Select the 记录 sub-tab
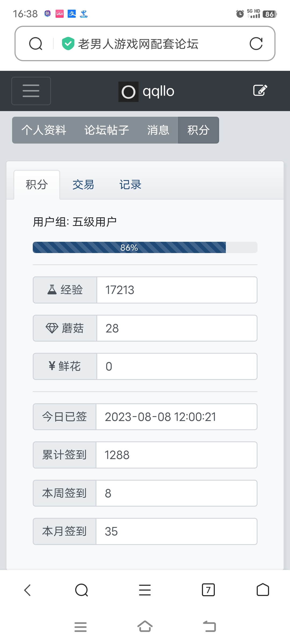 tap(130, 185)
